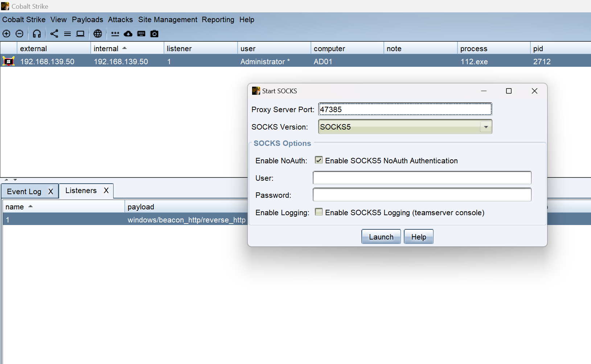591x364 pixels.
Task: Click the disconnect minus icon in toolbar
Action: click(20, 34)
